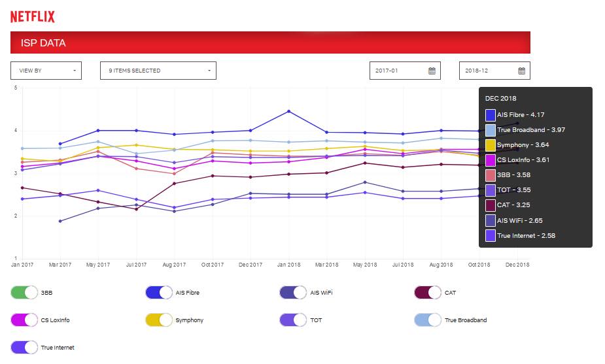Viewport: 605px width, 364px height.
Task: Toggle the True Internet series switch
Action: (24, 348)
